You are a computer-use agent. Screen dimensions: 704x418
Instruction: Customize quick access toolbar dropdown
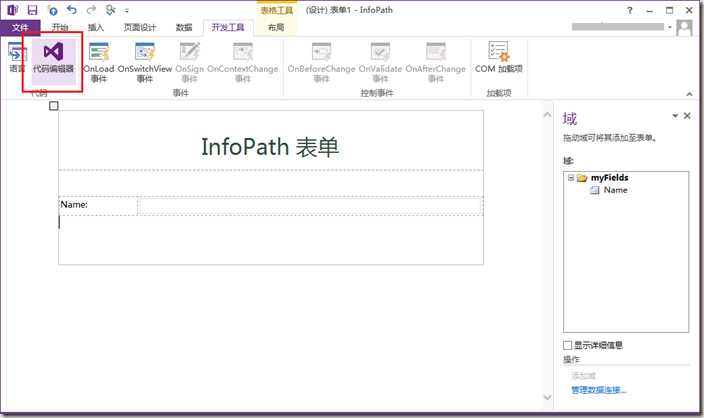point(127,10)
